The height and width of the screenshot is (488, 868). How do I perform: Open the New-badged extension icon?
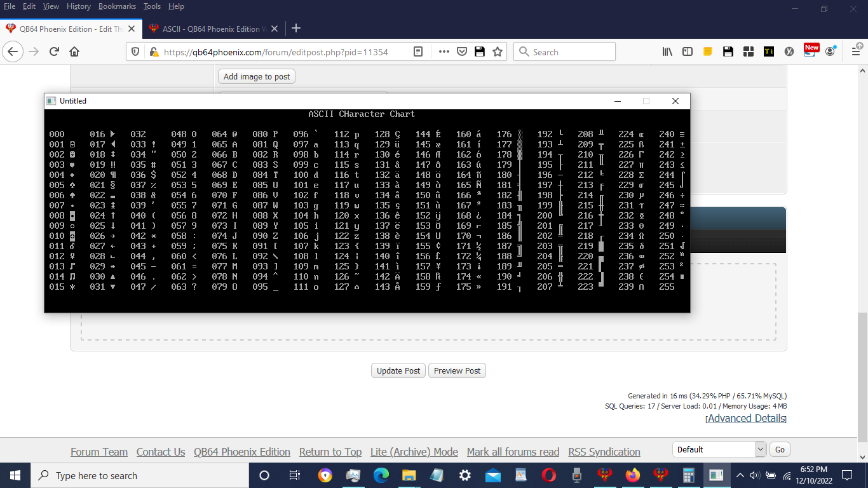pyautogui.click(x=810, y=51)
